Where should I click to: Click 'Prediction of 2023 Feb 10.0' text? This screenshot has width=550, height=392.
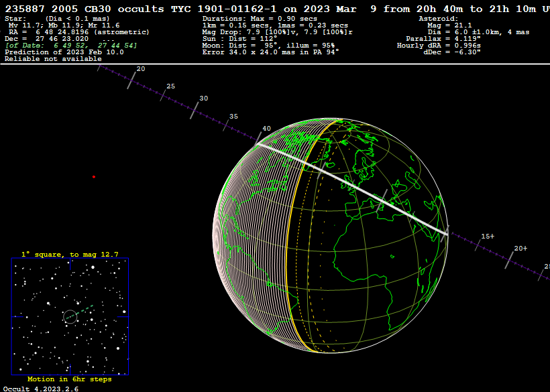(64, 52)
